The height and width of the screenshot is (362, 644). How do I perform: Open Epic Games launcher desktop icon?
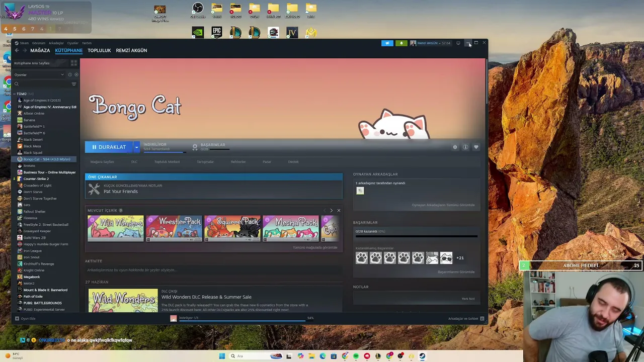(x=217, y=33)
